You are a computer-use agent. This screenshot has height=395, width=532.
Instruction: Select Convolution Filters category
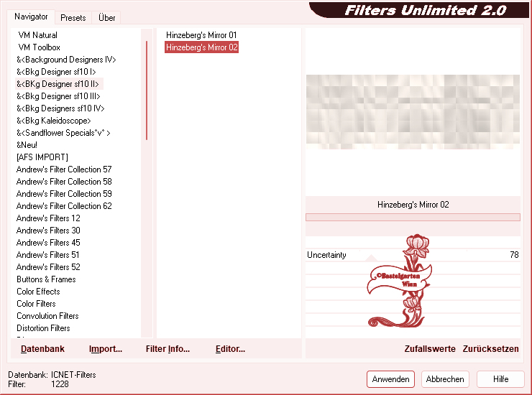tap(47, 316)
